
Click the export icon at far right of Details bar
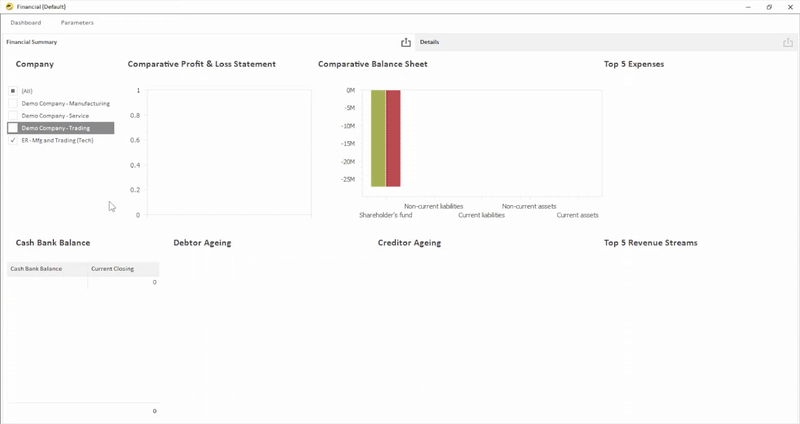(x=788, y=42)
